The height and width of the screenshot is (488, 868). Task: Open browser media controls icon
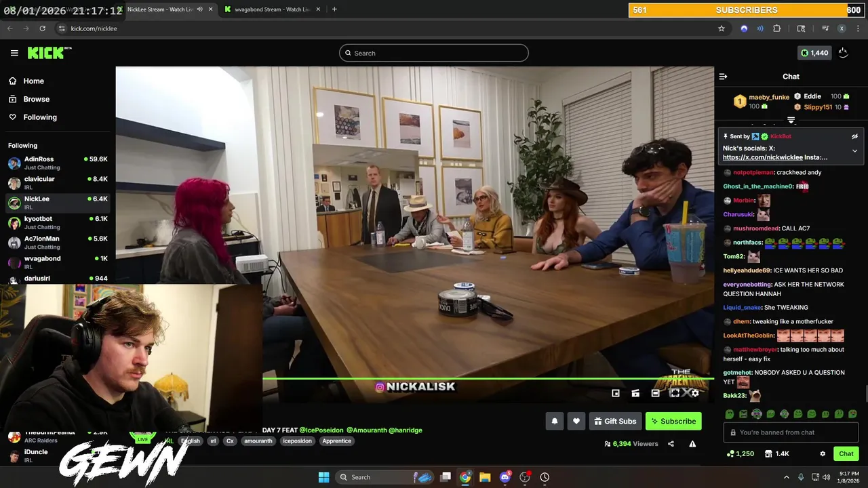pos(825,28)
